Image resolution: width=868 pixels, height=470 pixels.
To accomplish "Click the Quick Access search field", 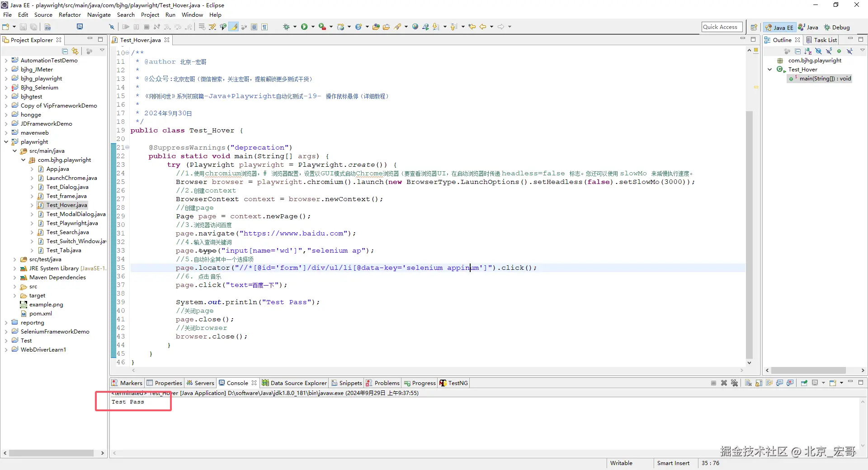I will [x=722, y=27].
